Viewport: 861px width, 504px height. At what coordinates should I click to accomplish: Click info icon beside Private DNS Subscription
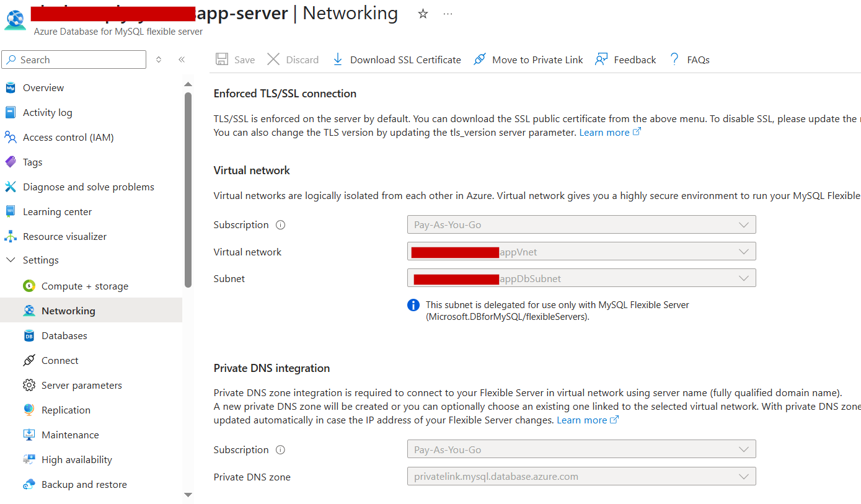tap(280, 450)
